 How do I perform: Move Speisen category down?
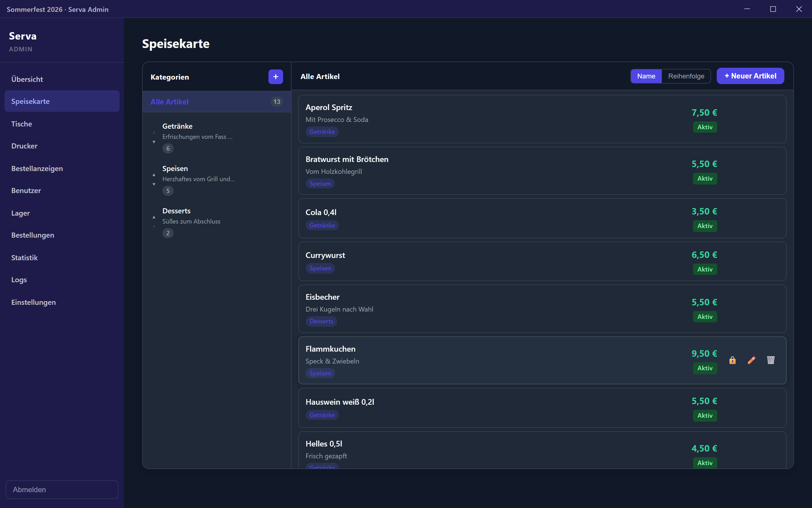154,184
